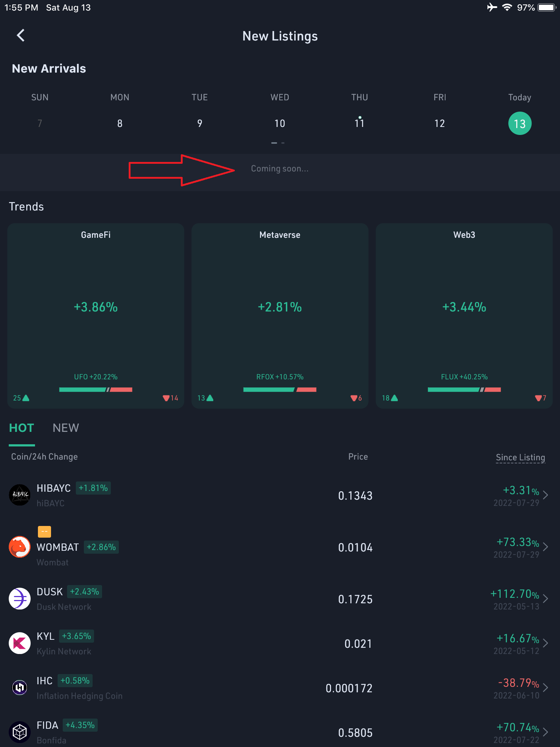Image resolution: width=560 pixels, height=747 pixels.
Task: Expand WOMBAT row chevron
Action: (545, 547)
